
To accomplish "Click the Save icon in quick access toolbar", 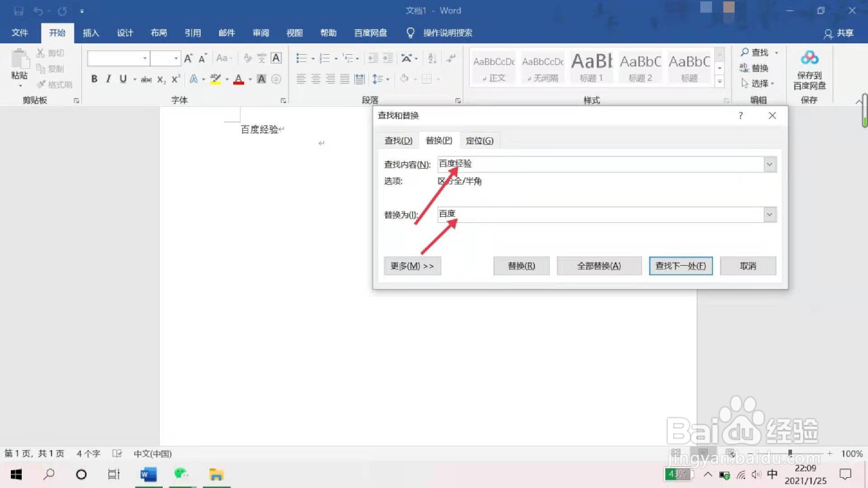I will click(19, 11).
